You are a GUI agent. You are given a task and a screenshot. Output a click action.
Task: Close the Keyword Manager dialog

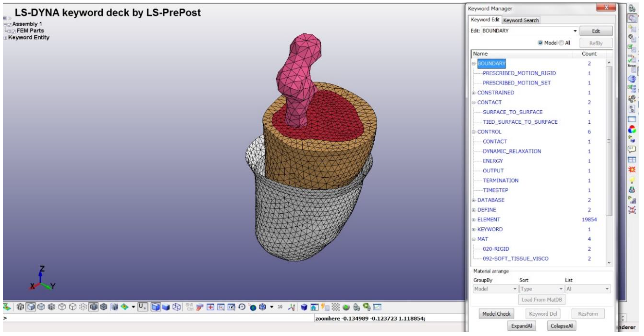click(x=606, y=8)
